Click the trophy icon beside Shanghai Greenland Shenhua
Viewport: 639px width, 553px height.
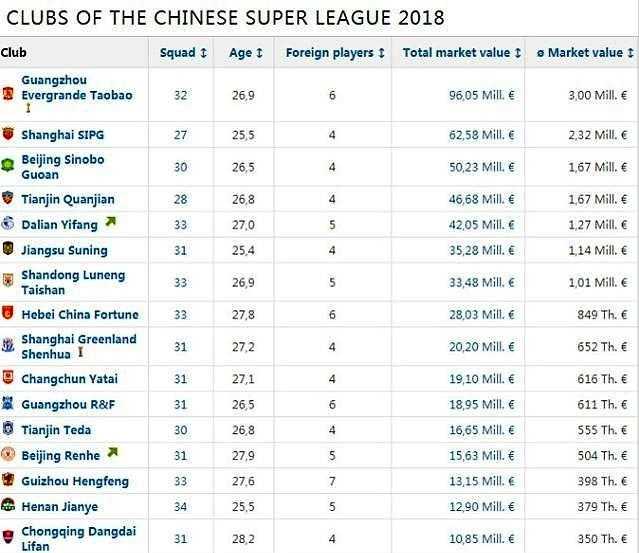click(81, 352)
